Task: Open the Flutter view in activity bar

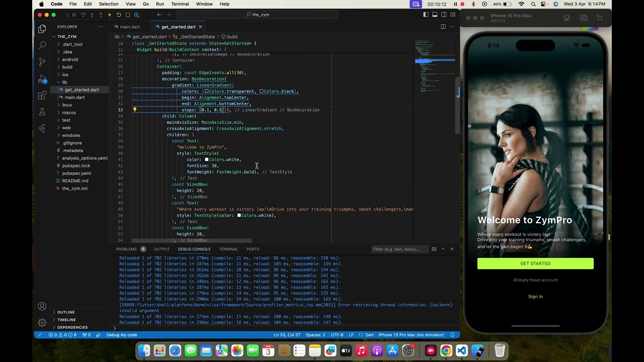Action: 42,128
